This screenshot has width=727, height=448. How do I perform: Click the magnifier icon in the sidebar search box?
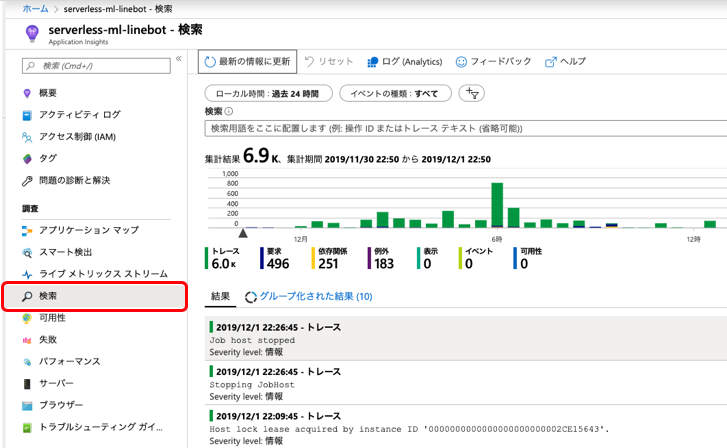[31, 66]
